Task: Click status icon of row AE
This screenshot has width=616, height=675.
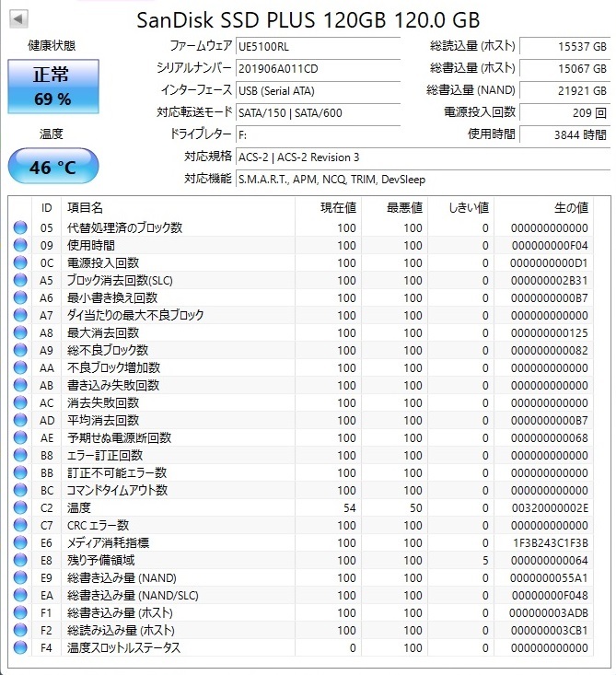Action: coord(20,437)
